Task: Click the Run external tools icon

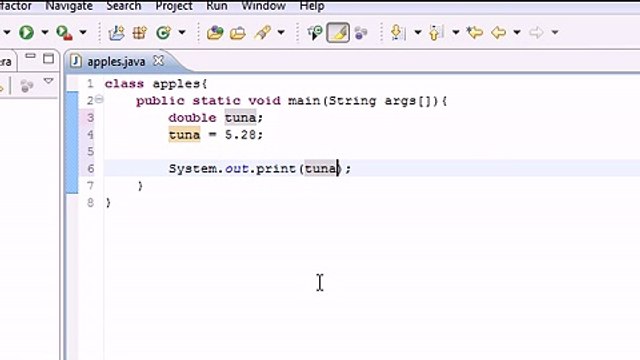Action: click(64, 33)
